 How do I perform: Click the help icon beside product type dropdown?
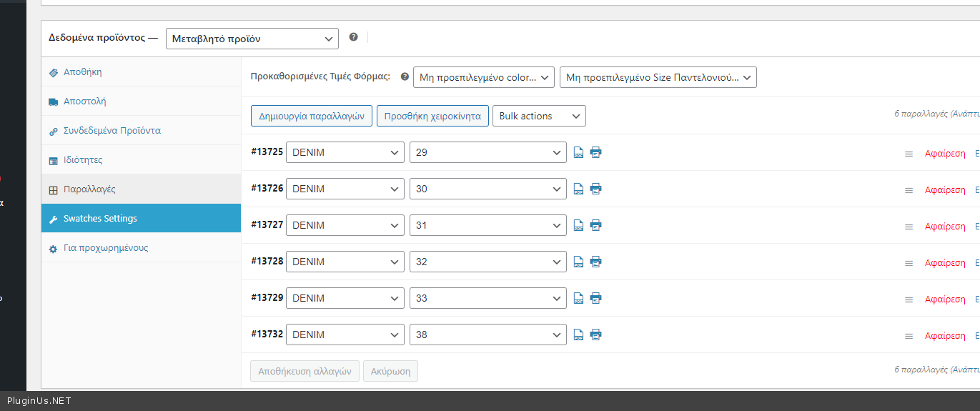click(x=353, y=37)
